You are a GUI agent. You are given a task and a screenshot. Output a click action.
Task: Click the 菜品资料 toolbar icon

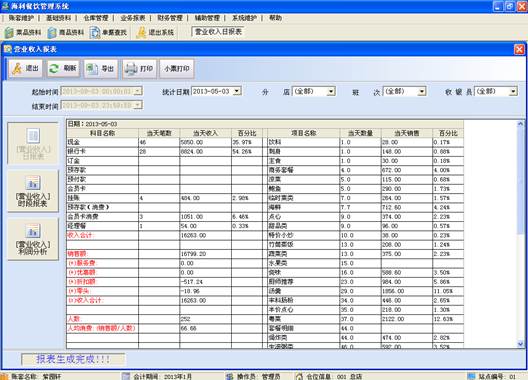[23, 33]
